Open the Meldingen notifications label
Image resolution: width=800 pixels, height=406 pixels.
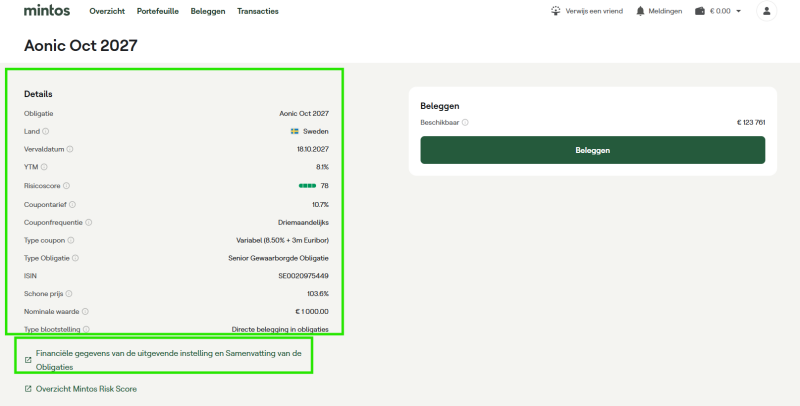[665, 11]
